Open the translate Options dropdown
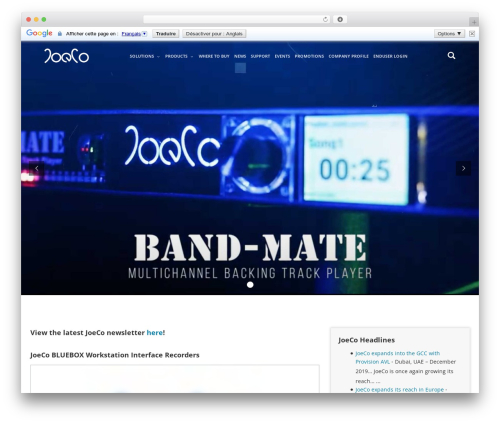Viewport: 500px width, 423px height. pyautogui.click(x=449, y=34)
